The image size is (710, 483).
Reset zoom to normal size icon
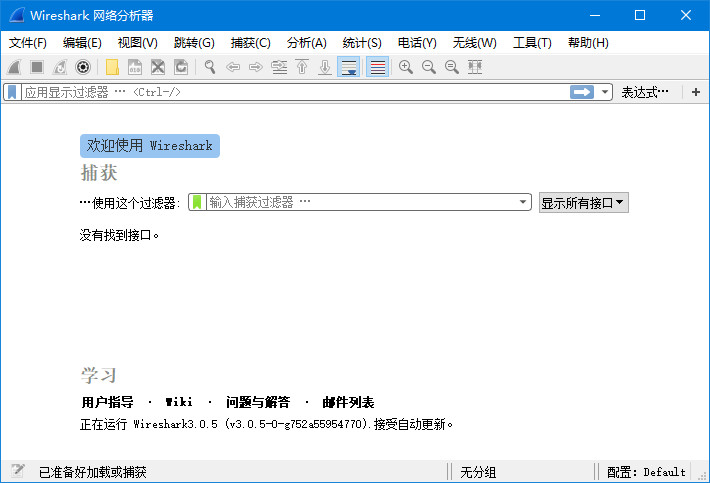click(x=452, y=67)
